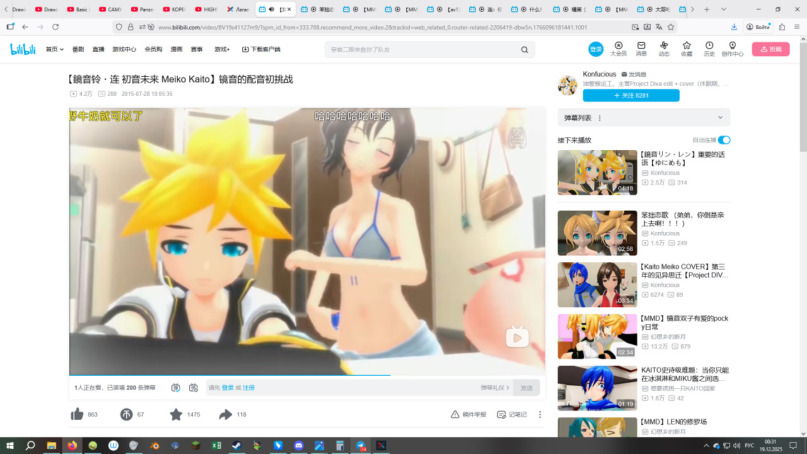Add video to favorites with star icon
The image size is (807, 454).
point(176,414)
